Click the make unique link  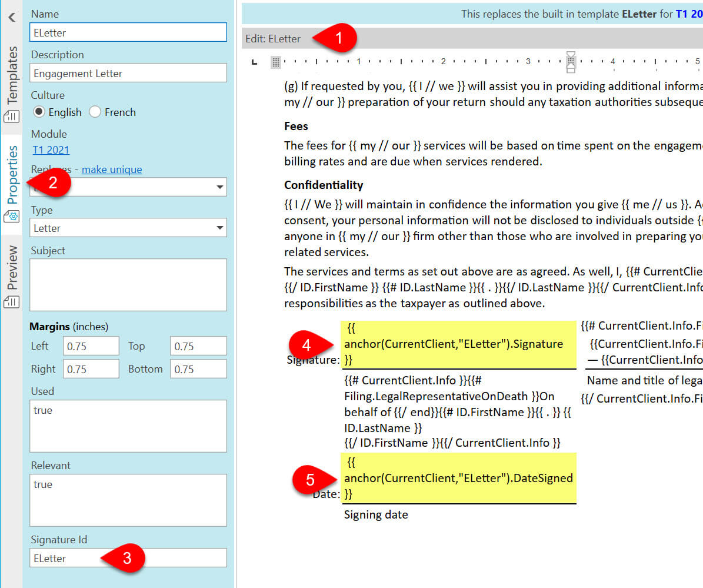tap(112, 170)
